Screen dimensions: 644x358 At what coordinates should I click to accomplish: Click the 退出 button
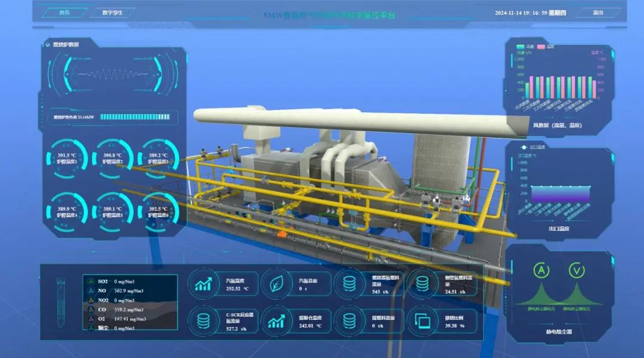coord(597,13)
